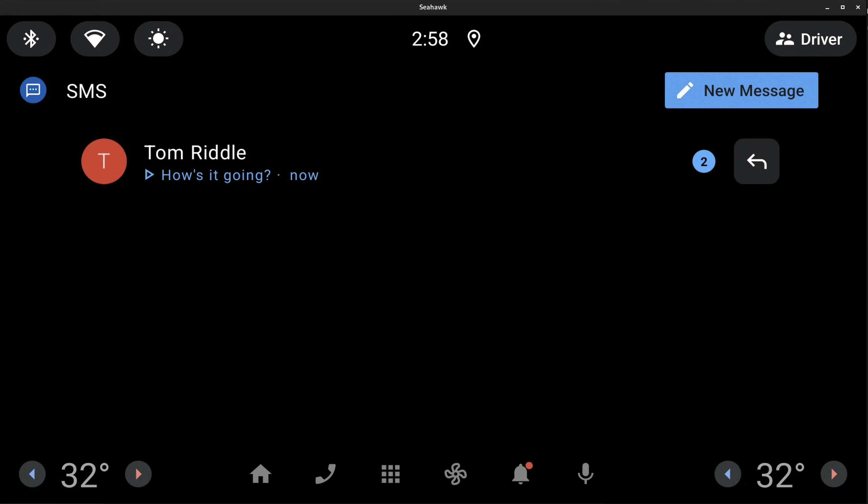The width and height of the screenshot is (868, 504).
Task: Toggle Wi-Fi on or off
Action: (95, 38)
